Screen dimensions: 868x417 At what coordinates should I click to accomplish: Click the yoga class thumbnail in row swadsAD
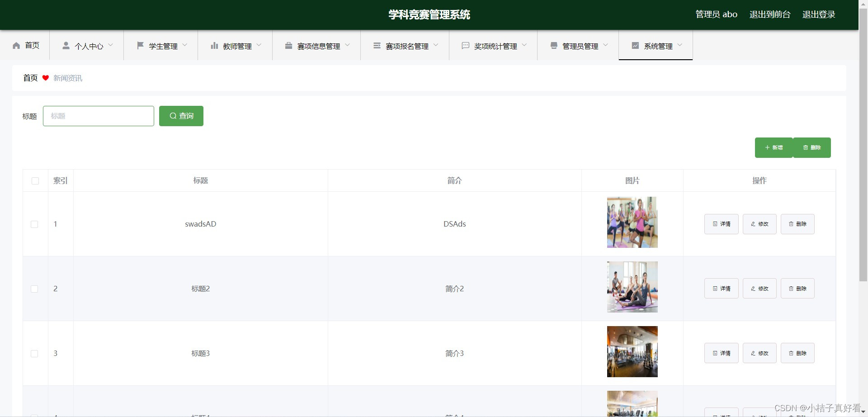[632, 222]
